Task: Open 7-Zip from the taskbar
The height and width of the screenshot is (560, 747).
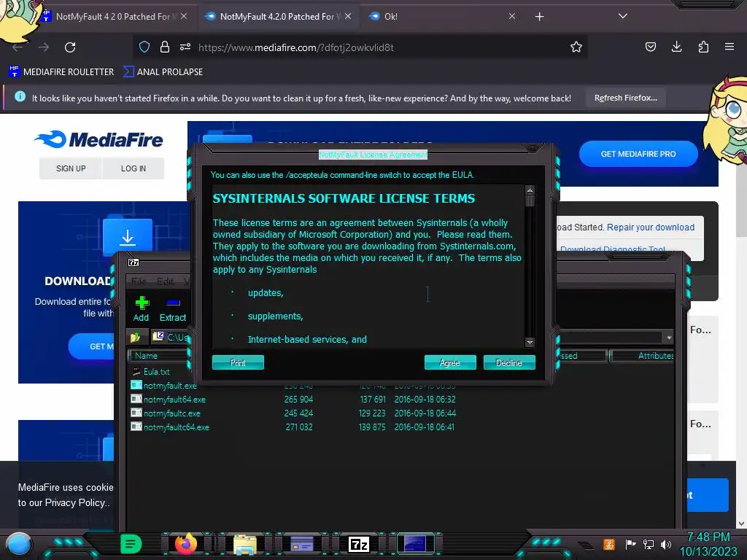Action: (x=359, y=544)
